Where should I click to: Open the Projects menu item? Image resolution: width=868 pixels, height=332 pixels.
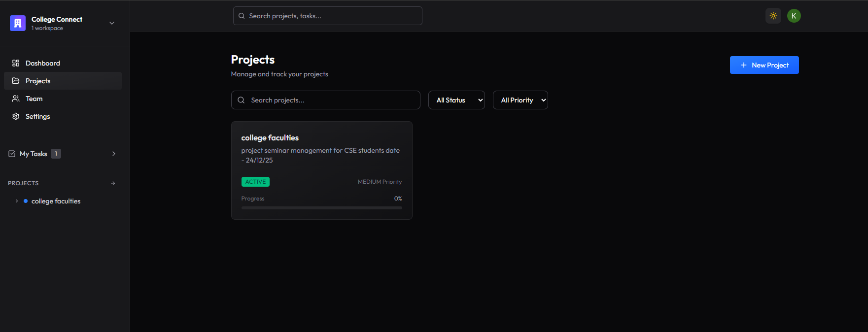tap(63, 81)
